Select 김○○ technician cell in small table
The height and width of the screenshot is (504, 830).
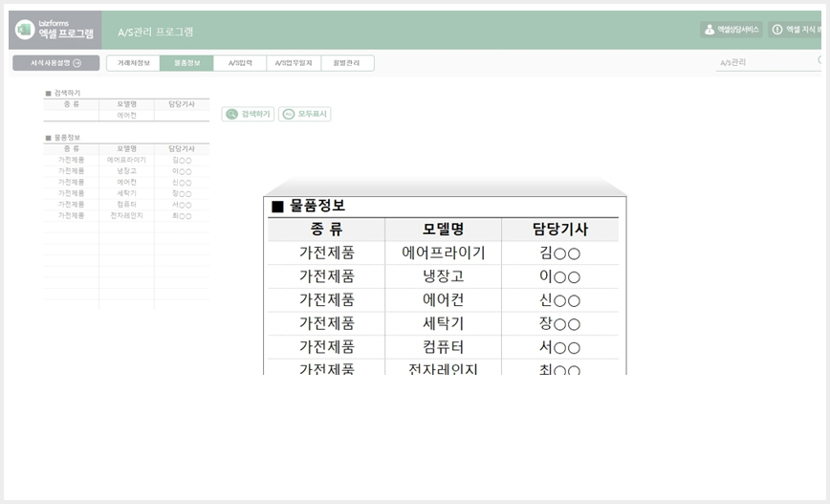182,160
